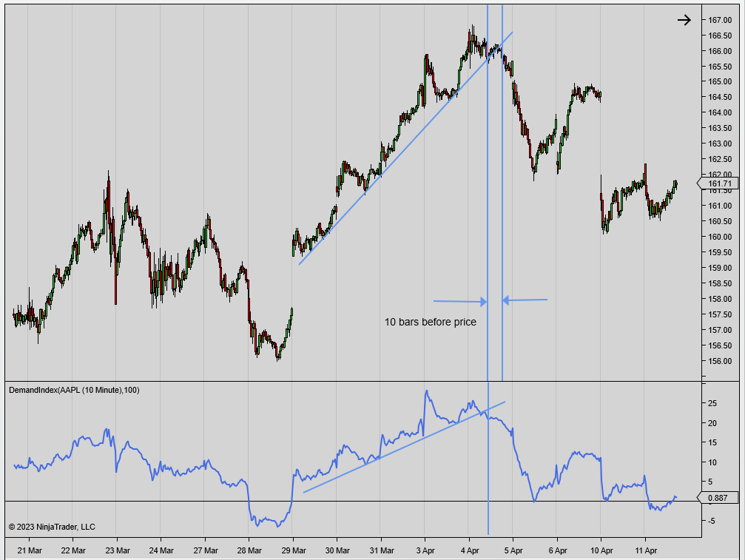Click the 4 Apr label on the time axis
Viewport: 745px width, 560px height.
470,550
